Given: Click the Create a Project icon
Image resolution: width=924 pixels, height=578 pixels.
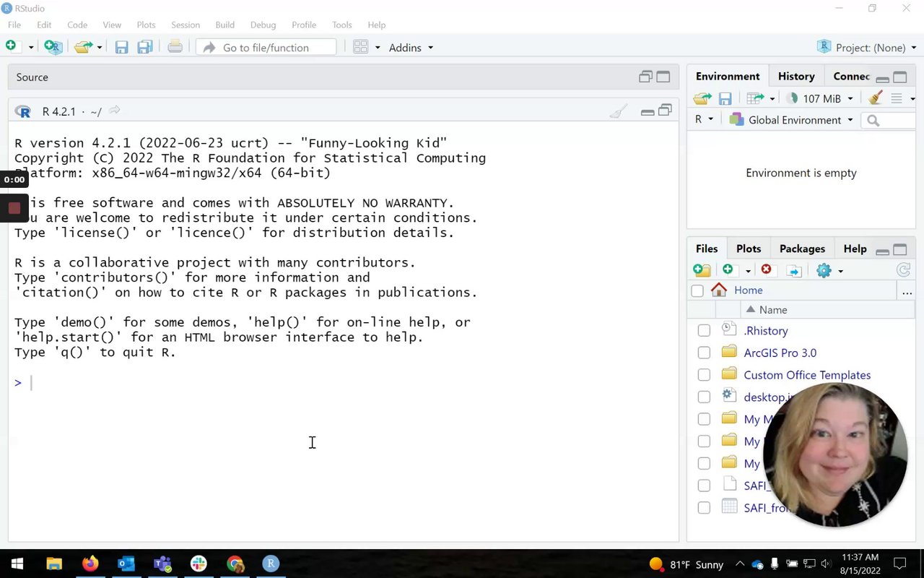Looking at the screenshot, I should tap(53, 47).
